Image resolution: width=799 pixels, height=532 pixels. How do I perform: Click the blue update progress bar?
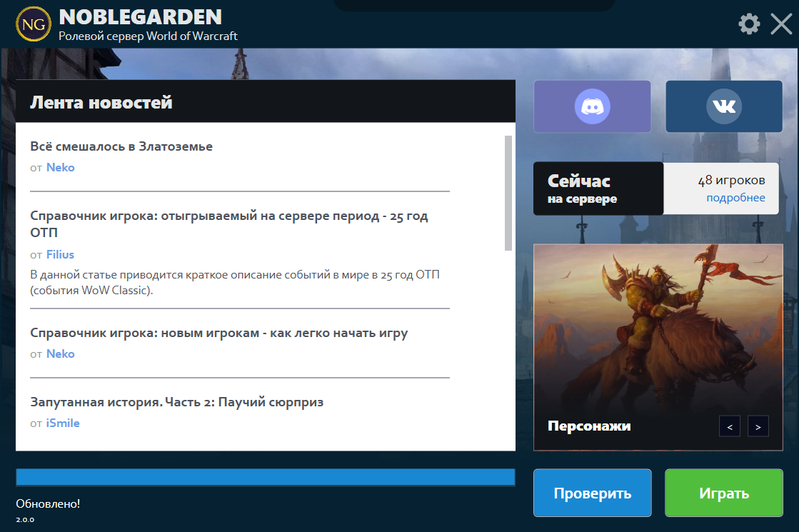point(266,477)
